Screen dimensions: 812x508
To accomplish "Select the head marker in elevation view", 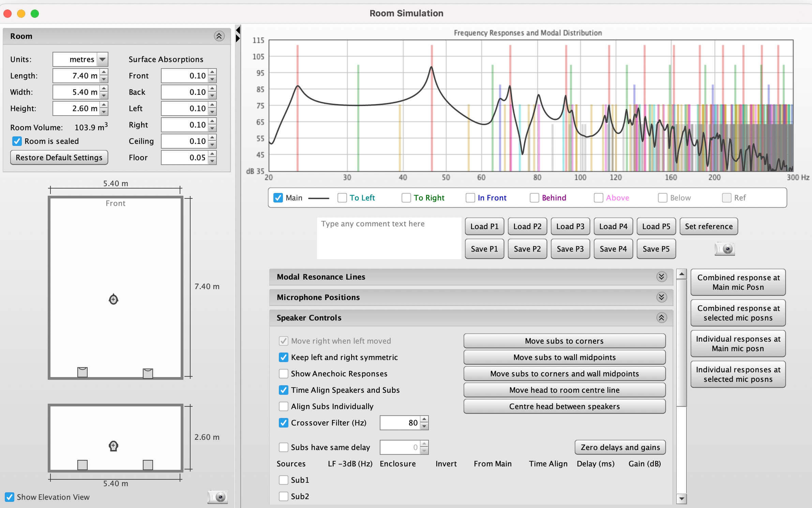I will click(x=114, y=446).
